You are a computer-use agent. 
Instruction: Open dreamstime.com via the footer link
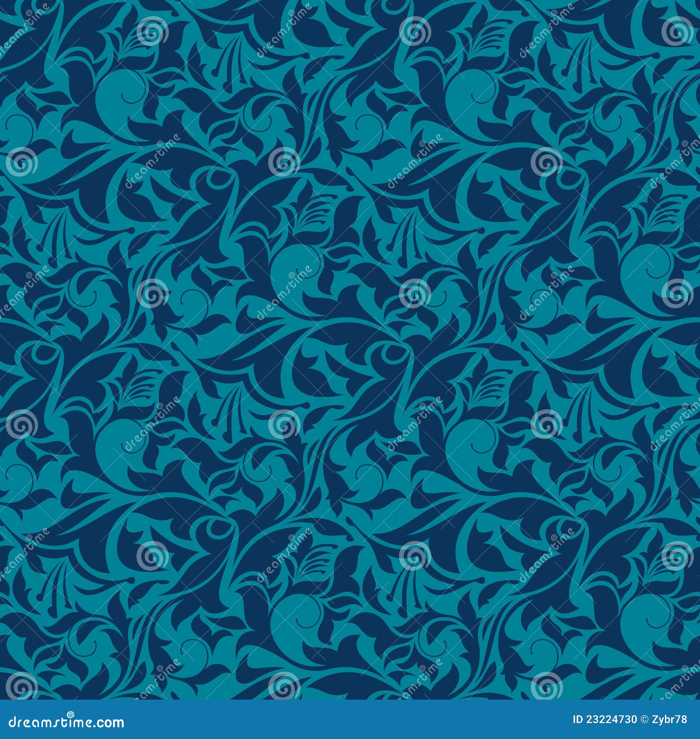point(66,722)
